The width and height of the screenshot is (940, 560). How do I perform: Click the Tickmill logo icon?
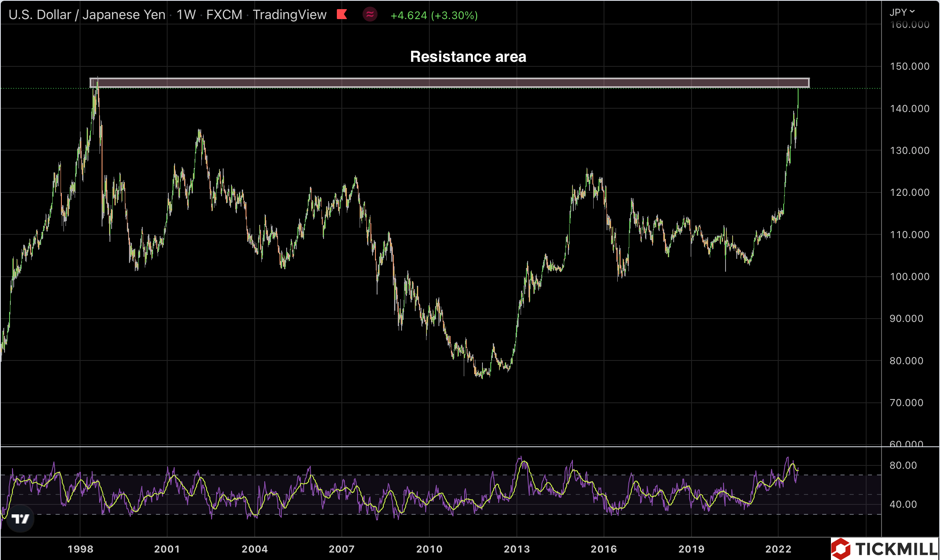tap(841, 549)
